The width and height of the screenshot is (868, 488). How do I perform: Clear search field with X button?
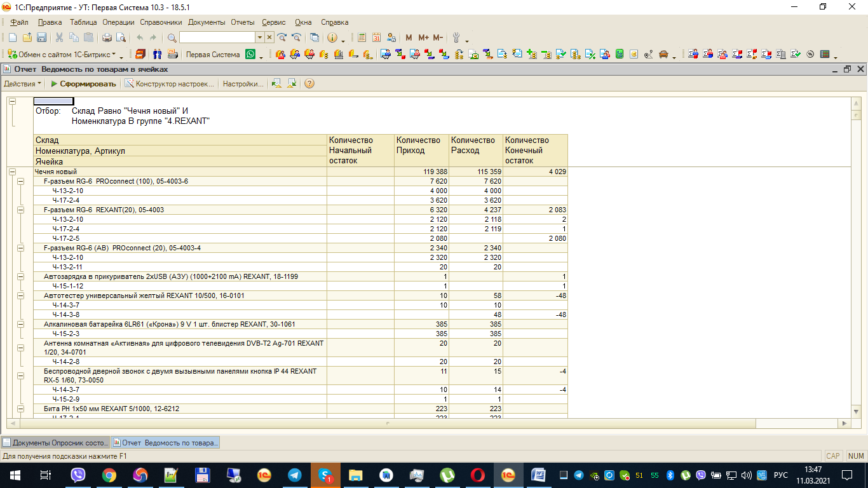pos(269,37)
